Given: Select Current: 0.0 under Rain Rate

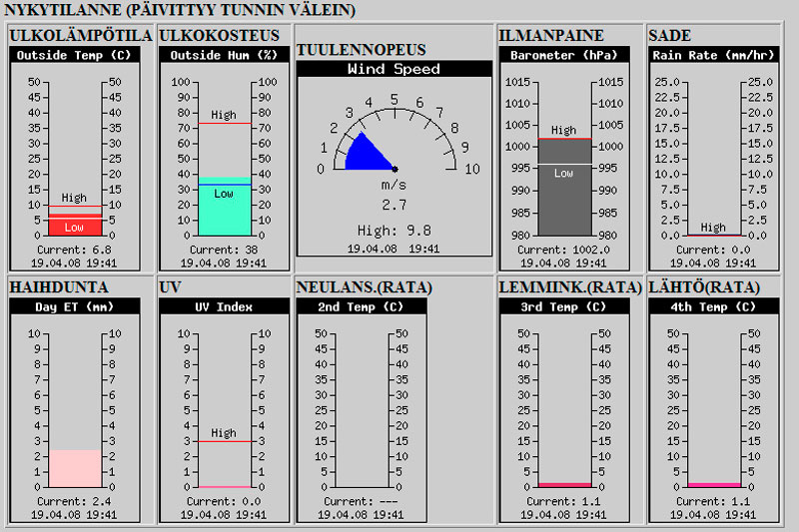Looking at the screenshot, I should [x=713, y=250].
